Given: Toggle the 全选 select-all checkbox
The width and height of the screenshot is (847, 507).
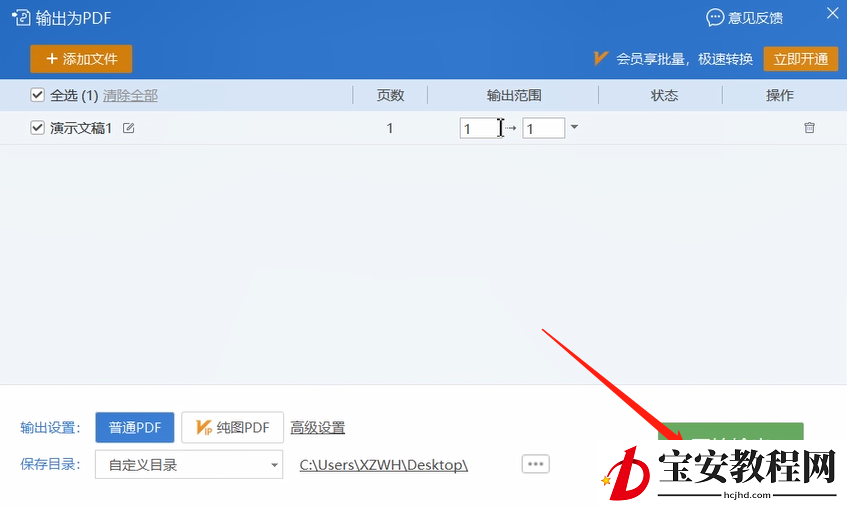Looking at the screenshot, I should click(x=37, y=95).
